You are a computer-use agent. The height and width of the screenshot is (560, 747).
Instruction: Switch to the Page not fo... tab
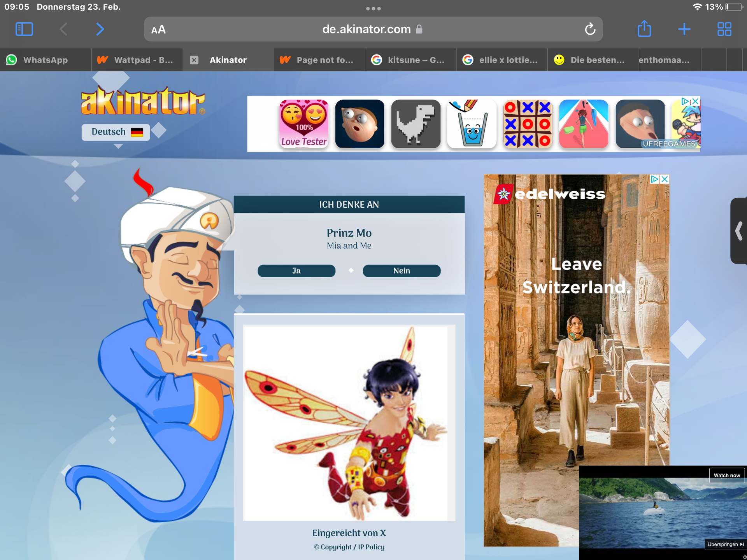319,60
